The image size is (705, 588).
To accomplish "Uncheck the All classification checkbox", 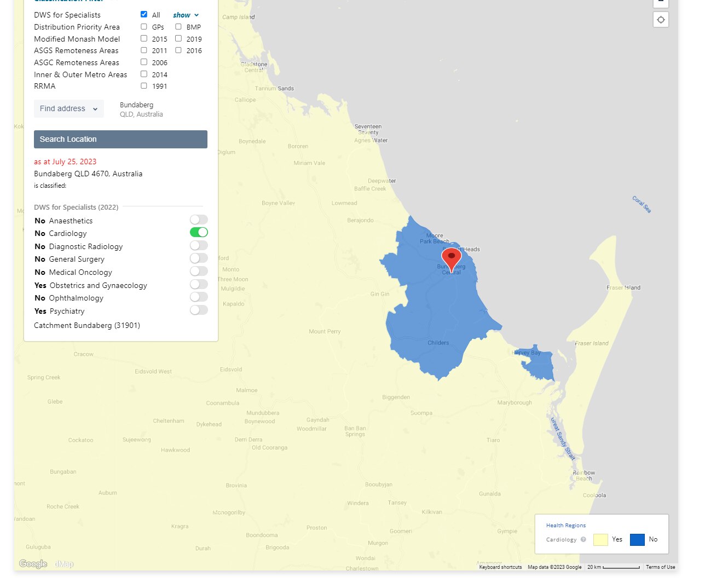I will (x=144, y=14).
